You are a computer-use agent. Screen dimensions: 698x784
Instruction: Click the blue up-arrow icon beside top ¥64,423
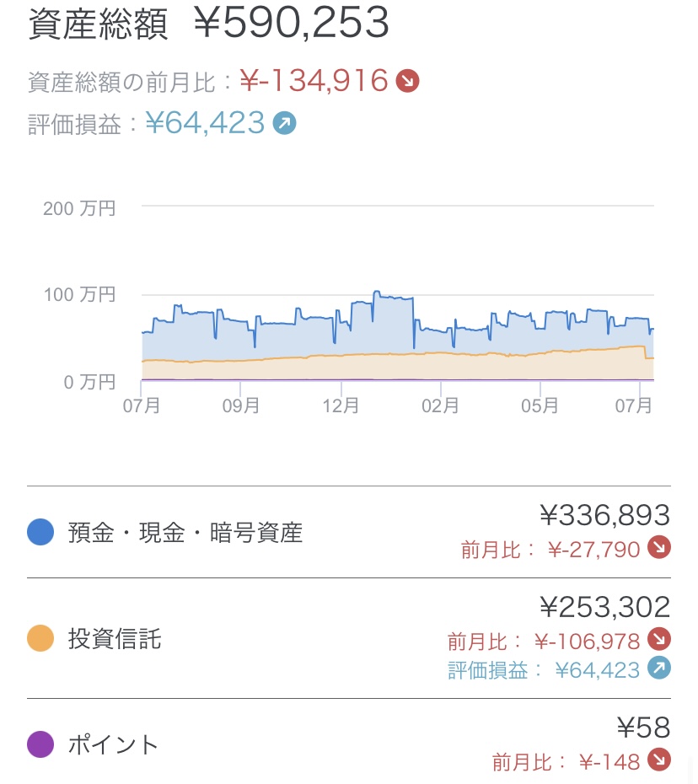pos(285,124)
